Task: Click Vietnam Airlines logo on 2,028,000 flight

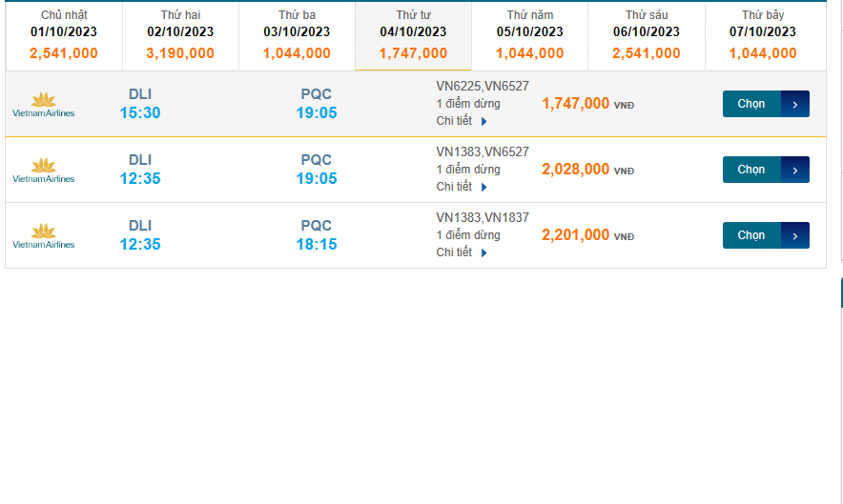Action: coord(43,170)
